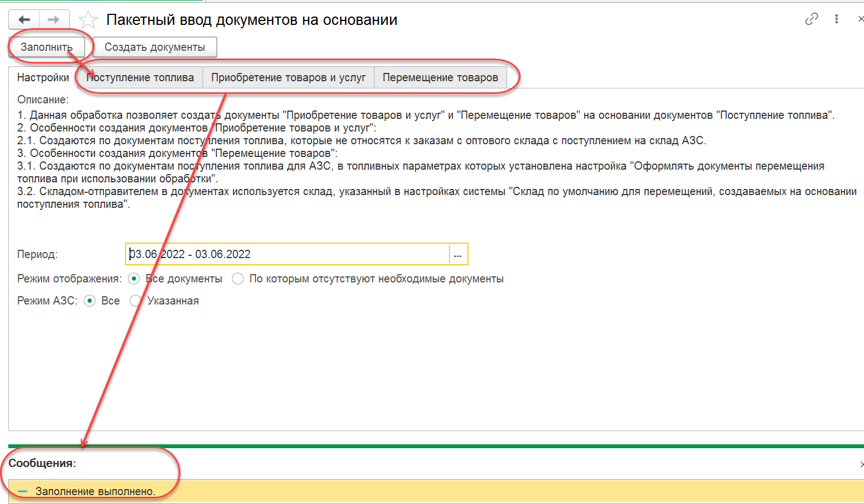The image size is (864, 504).
Task: Select the Все документы display mode
Action: (x=134, y=279)
